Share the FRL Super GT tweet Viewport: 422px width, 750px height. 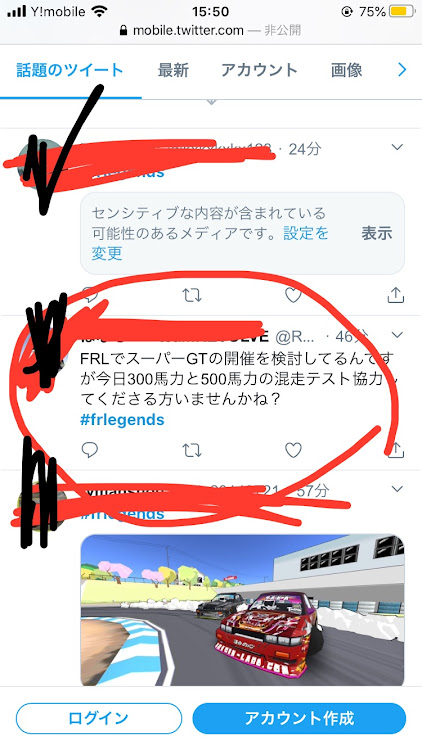click(x=395, y=450)
